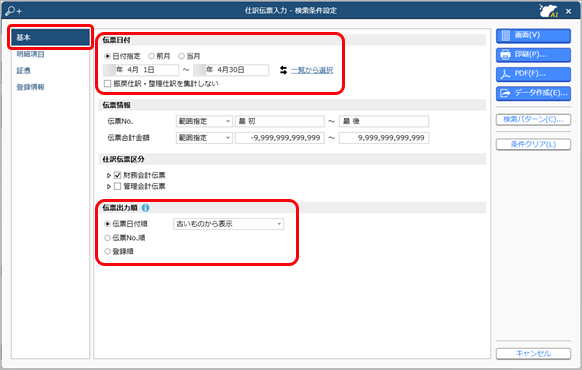Open the 伝票合計金額 範囲指定 dropdown

click(204, 138)
